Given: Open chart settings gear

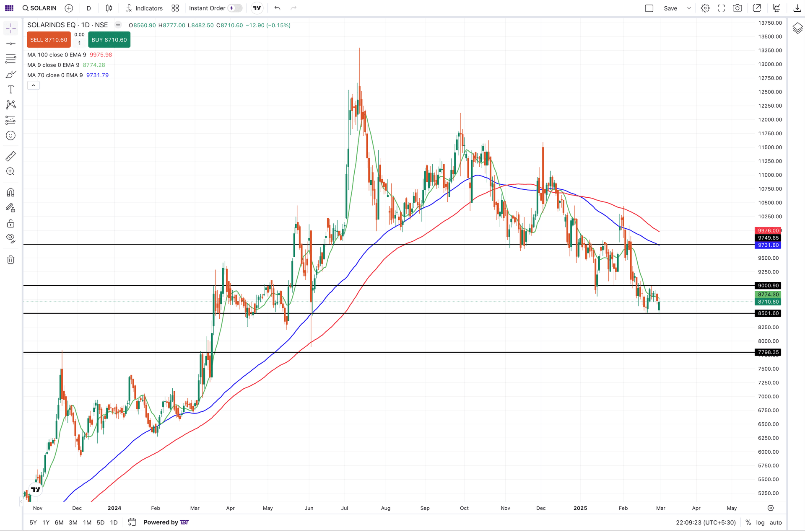Looking at the screenshot, I should pyautogui.click(x=705, y=8).
